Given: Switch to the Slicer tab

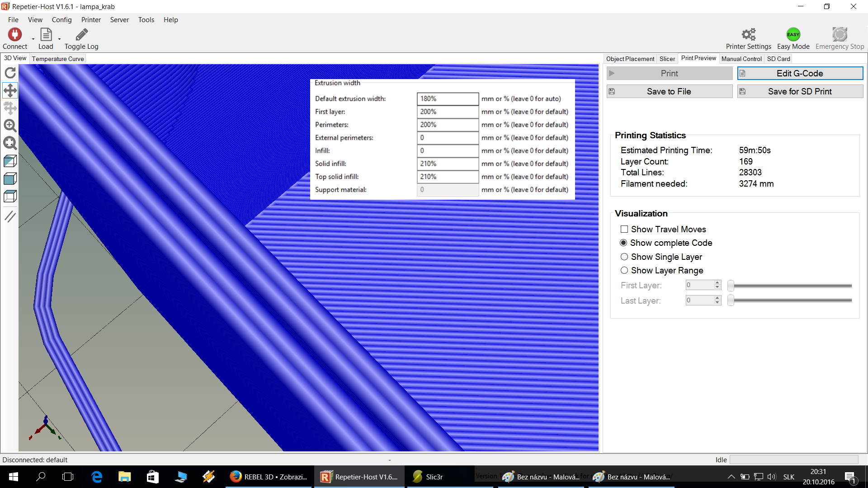Looking at the screenshot, I should point(667,59).
